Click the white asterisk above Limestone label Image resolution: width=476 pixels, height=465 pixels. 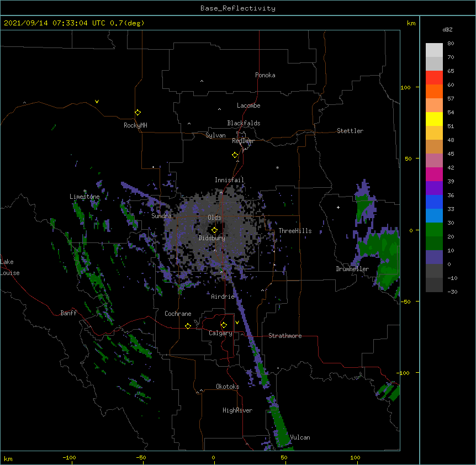tap(85, 191)
